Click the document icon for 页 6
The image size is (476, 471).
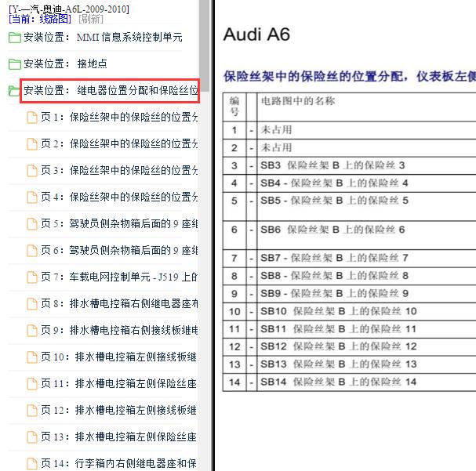pos(32,251)
